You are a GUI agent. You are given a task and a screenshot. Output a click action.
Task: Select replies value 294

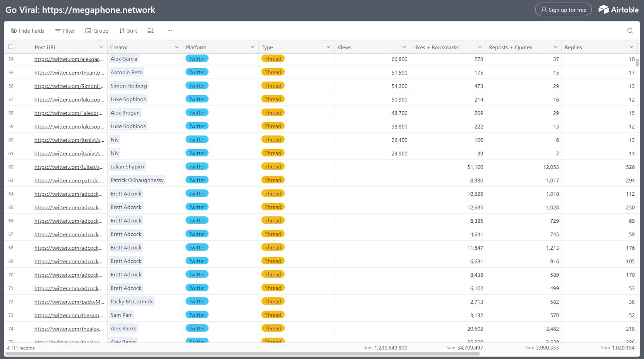point(630,181)
